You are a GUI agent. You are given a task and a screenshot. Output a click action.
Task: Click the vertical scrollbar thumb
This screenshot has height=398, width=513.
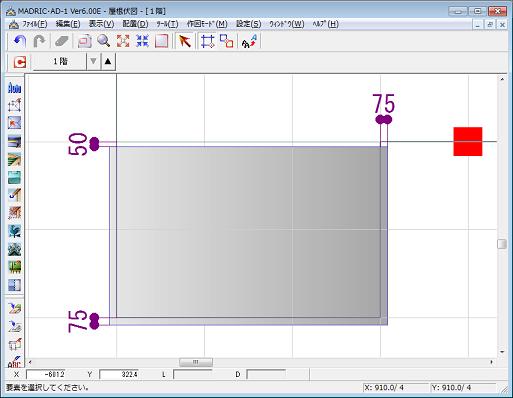point(502,244)
